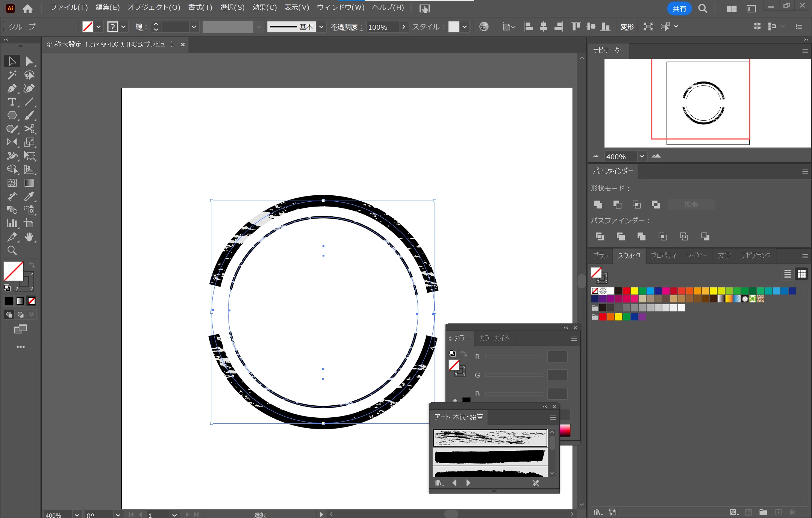Select the Type tool

coord(12,102)
